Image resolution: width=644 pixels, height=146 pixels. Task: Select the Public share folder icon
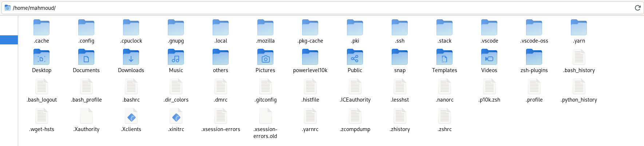coord(355,58)
